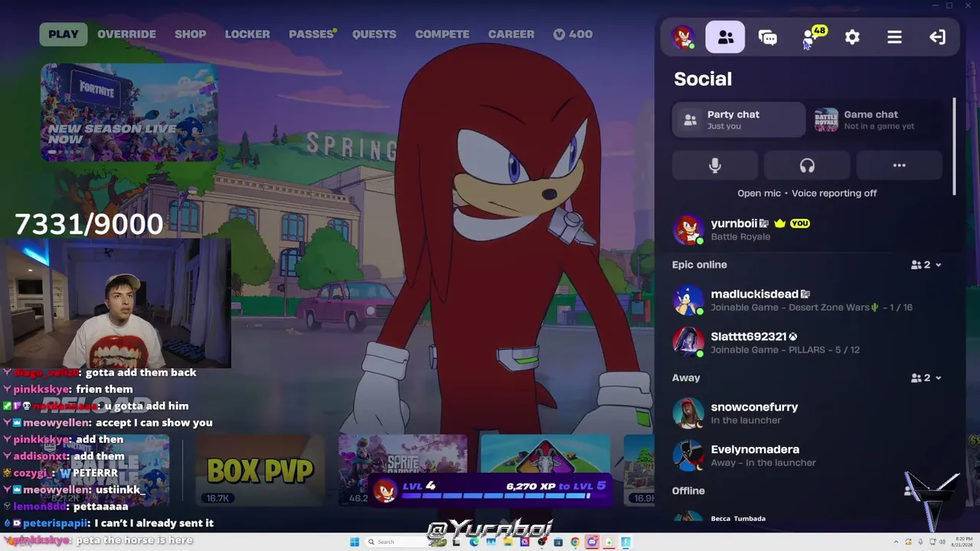The image size is (980, 551).
Task: Click the 400 V-Bucks balance
Action: (x=573, y=34)
